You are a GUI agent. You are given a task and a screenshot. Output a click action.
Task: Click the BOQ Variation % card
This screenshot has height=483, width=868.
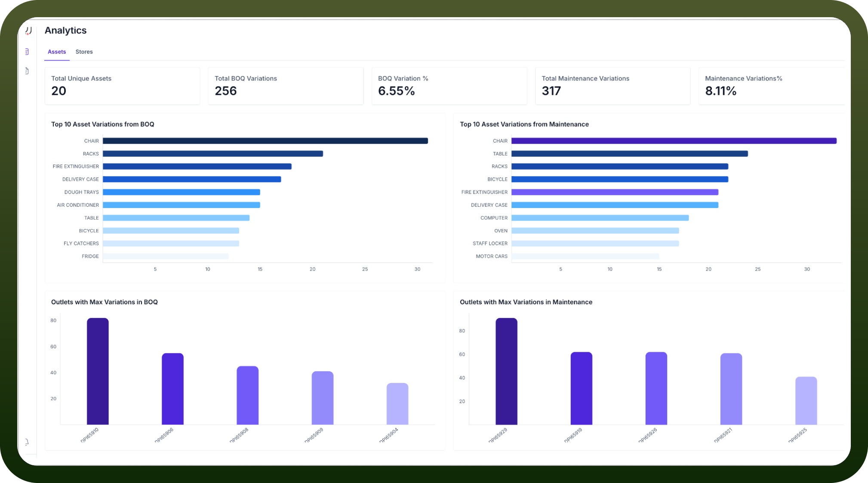tap(449, 86)
